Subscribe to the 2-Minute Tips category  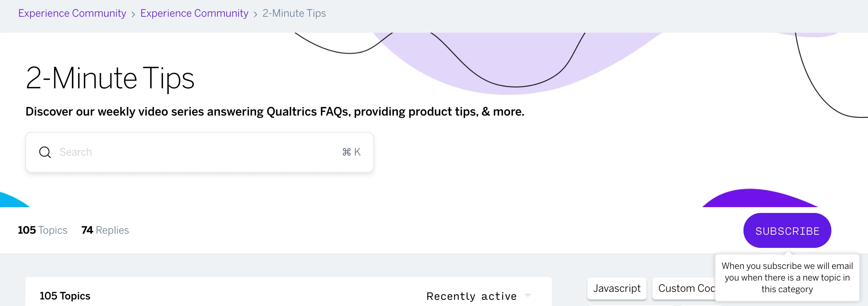coord(787,230)
